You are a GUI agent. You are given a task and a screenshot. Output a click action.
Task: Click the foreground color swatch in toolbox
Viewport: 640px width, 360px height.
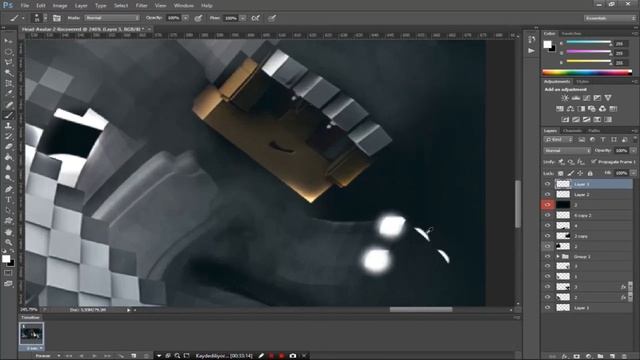[6, 259]
